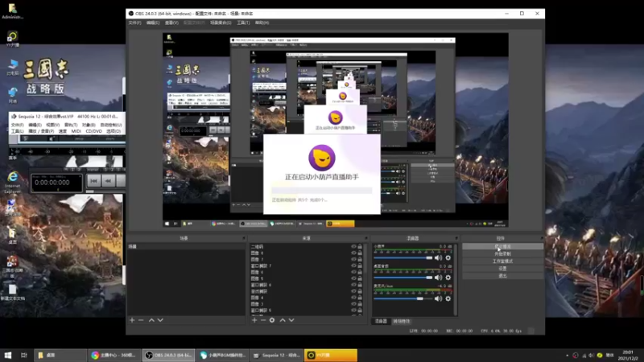Screen dimensions: 644x362
Task: Open Administrator folder on desktop
Action: pos(12,11)
